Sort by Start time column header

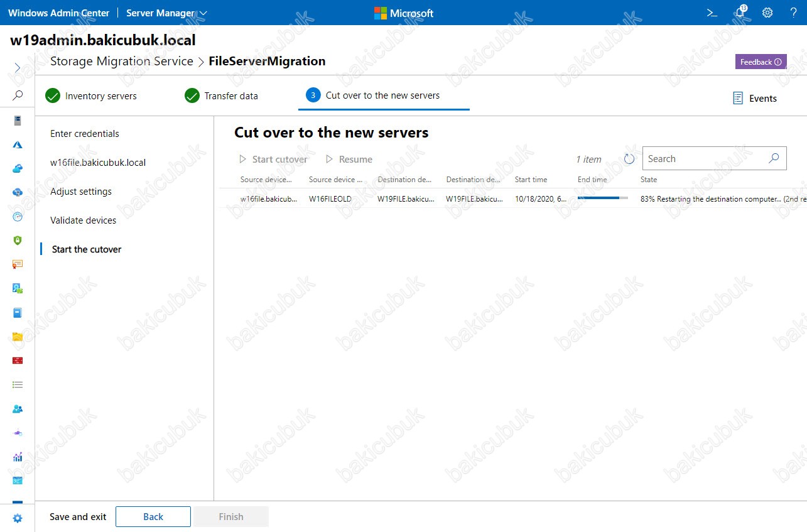click(531, 180)
